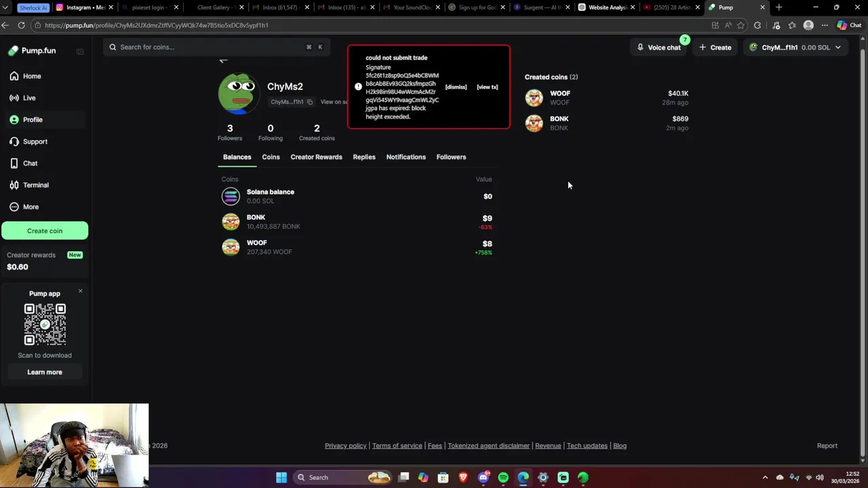Open Brave browser from the taskbar

[x=463, y=478]
